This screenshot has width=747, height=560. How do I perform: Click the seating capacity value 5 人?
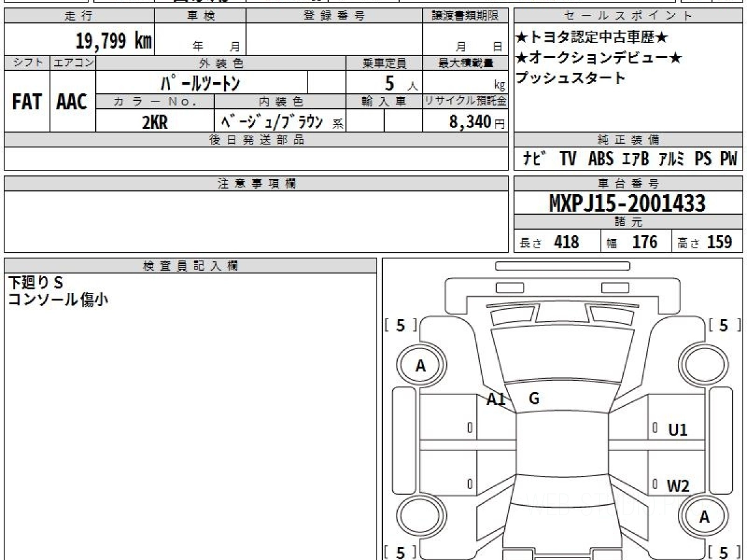400,83
